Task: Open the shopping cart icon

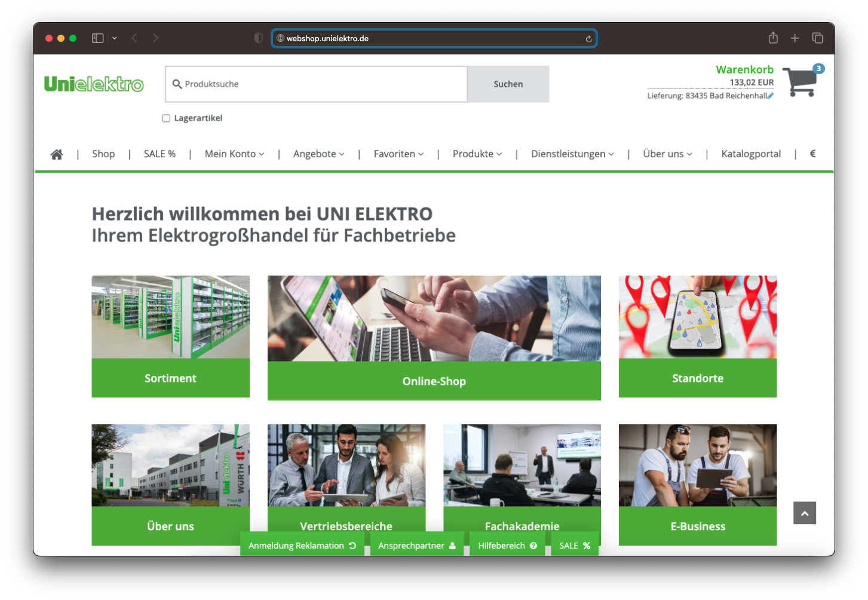Action: pyautogui.click(x=800, y=84)
